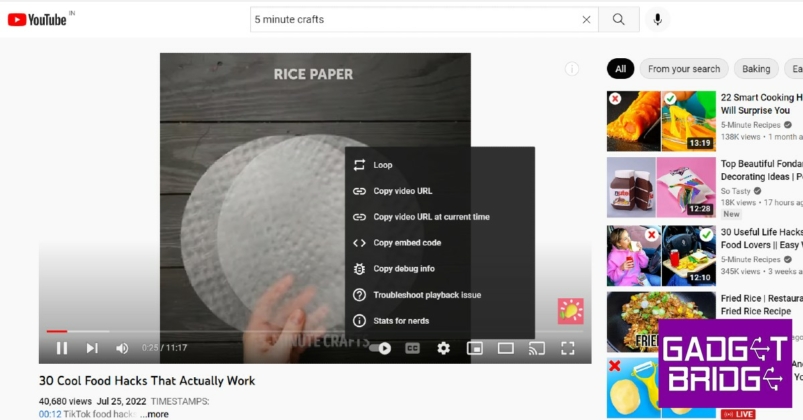Clear the search box with the X
The width and height of the screenshot is (803, 420).
point(586,19)
